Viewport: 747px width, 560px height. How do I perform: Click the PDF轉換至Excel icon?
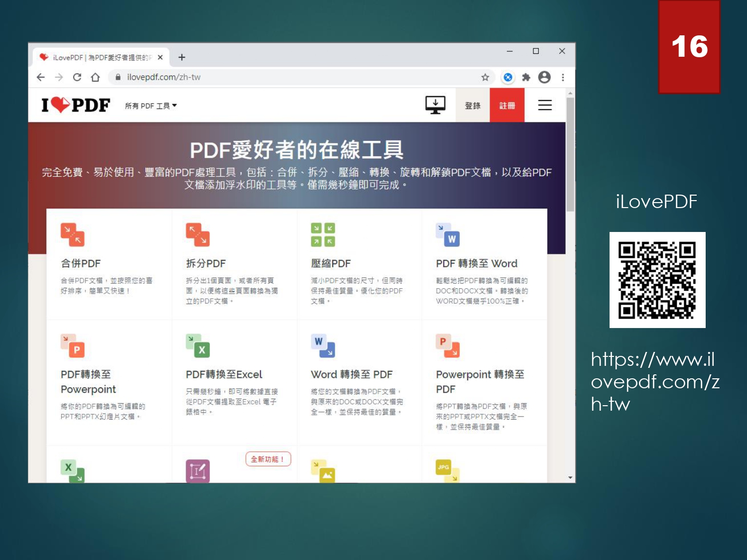(x=198, y=346)
